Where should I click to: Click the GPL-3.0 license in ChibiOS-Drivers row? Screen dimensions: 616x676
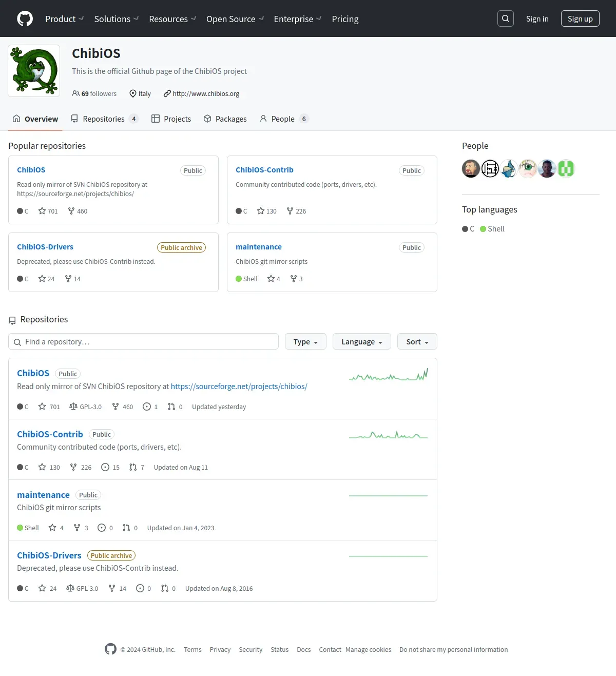click(82, 588)
